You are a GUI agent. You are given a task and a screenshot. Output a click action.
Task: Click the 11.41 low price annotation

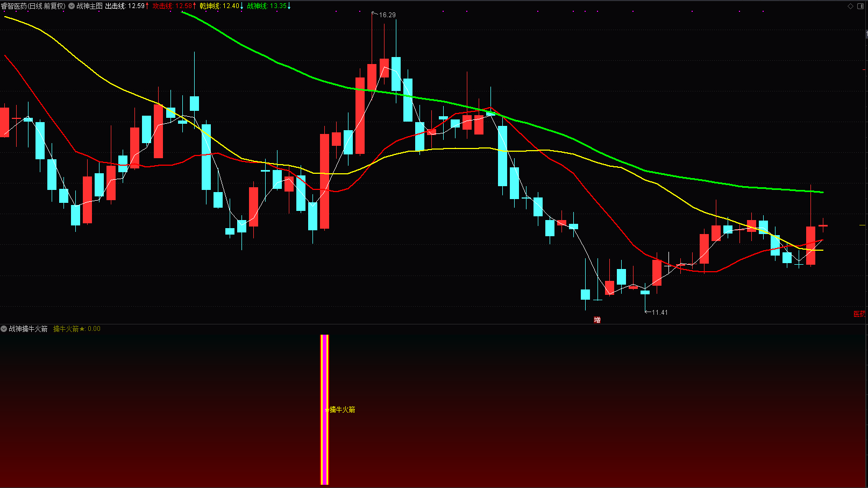[660, 313]
